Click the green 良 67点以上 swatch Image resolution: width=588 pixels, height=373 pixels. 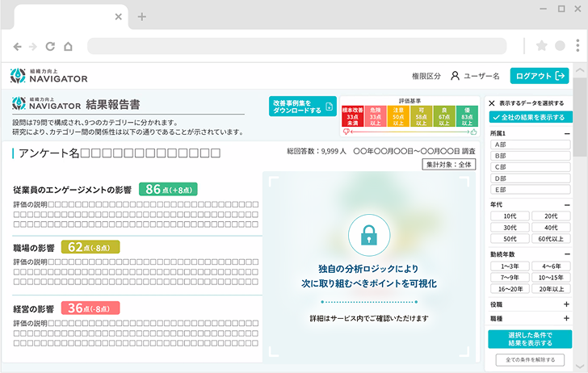pos(444,116)
